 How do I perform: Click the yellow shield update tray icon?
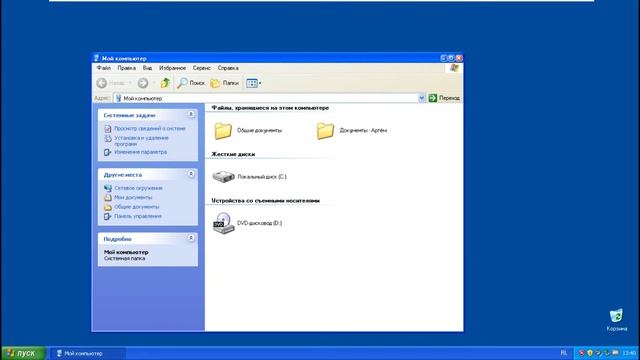[x=590, y=353]
